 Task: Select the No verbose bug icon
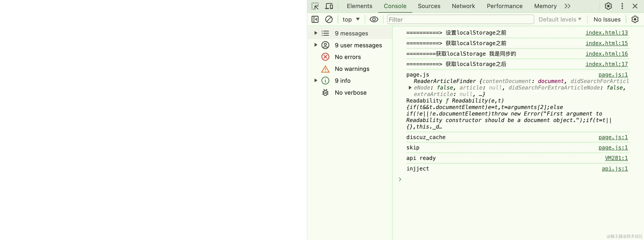point(325,92)
